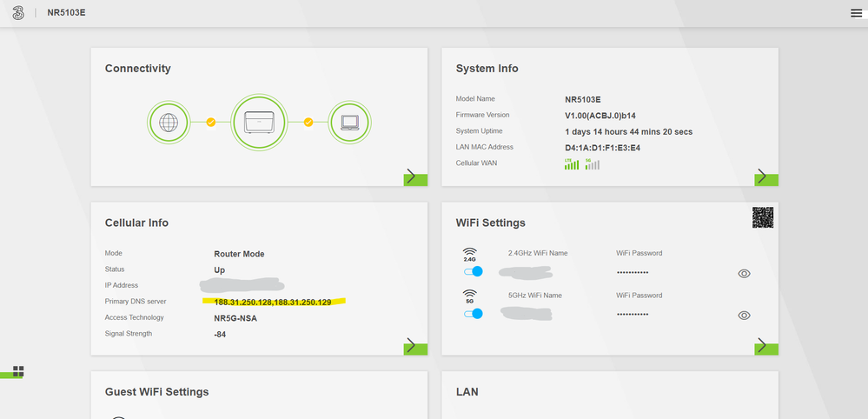
Task: Expand the System Info card arrow
Action: click(765, 177)
